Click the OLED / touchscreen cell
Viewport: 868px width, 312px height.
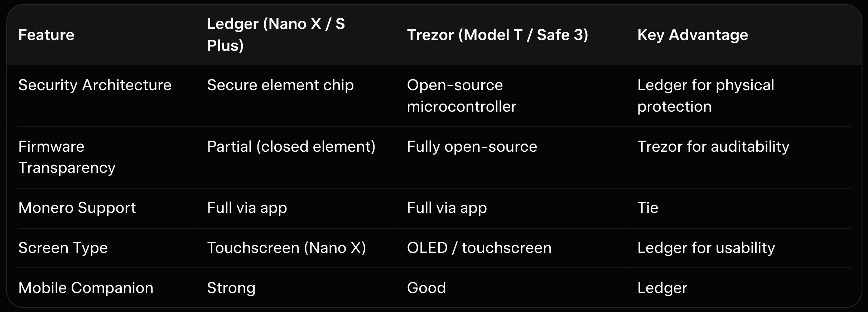(479, 248)
